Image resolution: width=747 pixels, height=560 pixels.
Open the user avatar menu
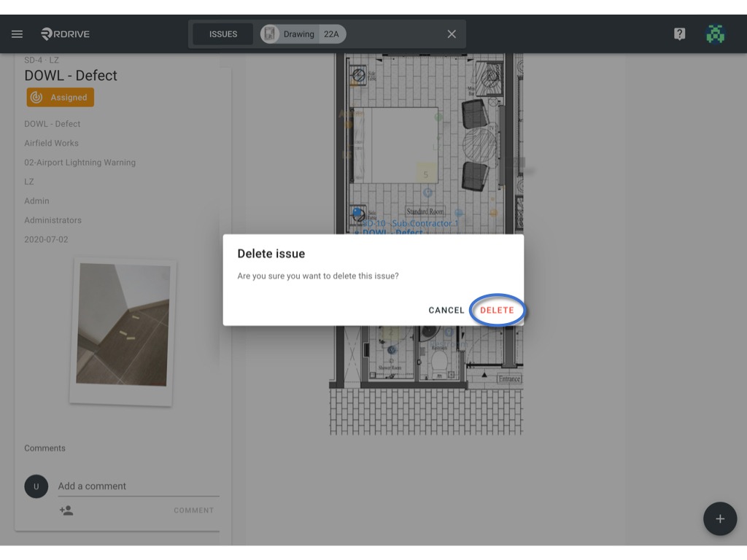click(x=715, y=34)
